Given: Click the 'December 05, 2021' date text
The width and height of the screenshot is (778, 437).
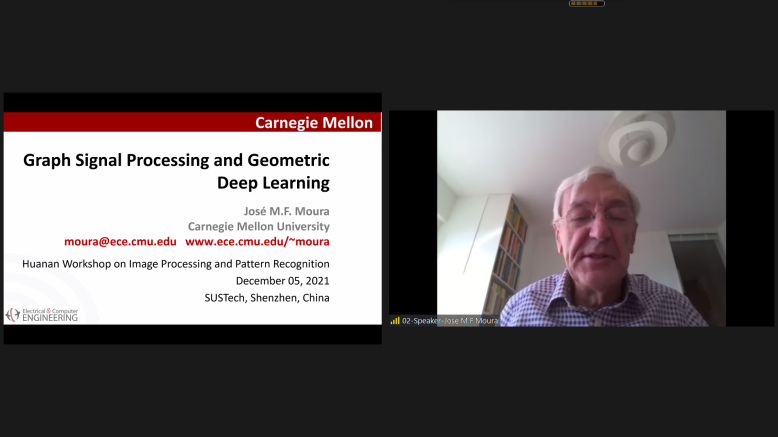Looking at the screenshot, I should [282, 281].
